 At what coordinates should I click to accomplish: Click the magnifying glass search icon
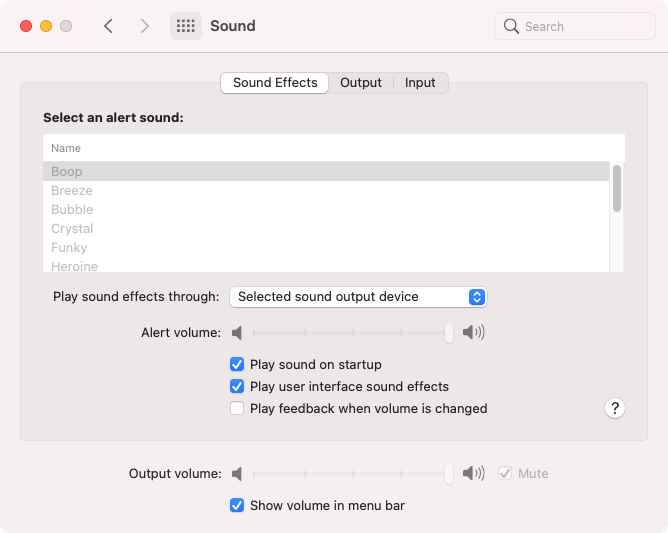[x=511, y=26]
